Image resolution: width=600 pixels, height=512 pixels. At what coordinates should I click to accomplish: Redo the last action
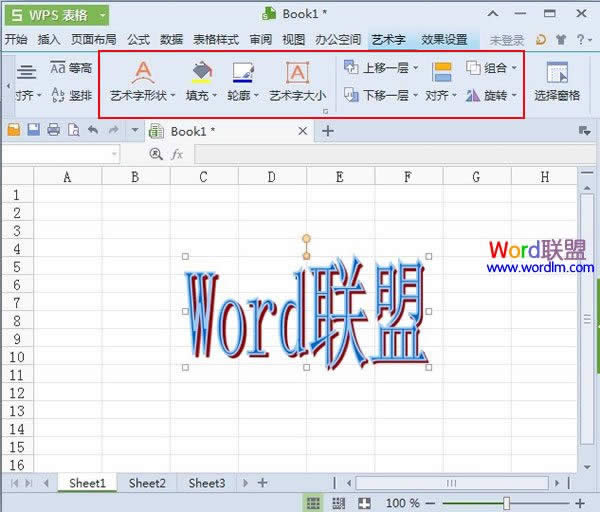coord(113,130)
